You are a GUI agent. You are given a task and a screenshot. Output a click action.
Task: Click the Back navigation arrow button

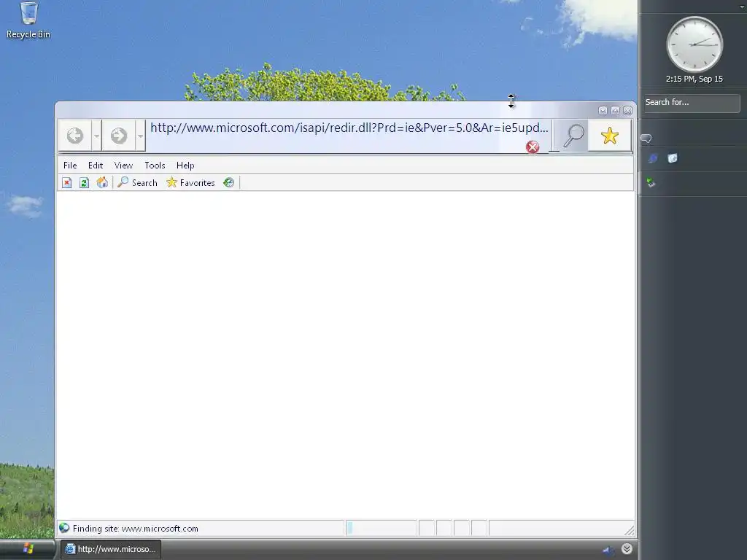click(75, 136)
